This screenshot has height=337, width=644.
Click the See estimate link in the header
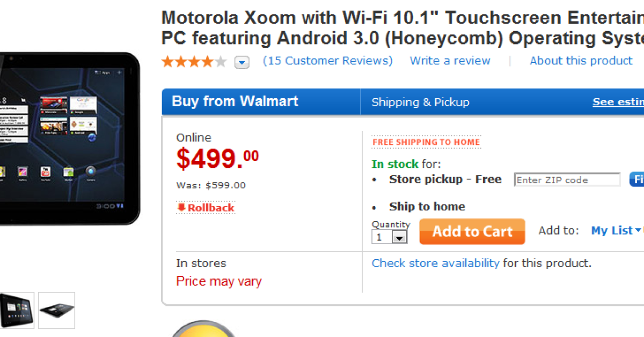click(x=618, y=102)
